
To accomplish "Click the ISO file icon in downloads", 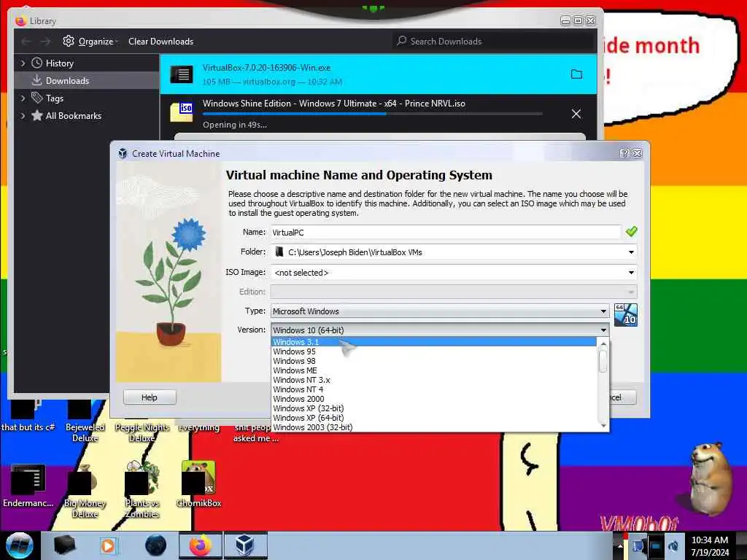I will coord(182,112).
